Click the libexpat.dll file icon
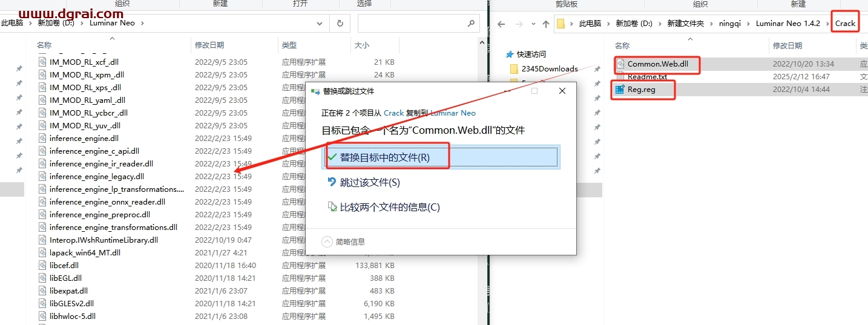 [42, 291]
